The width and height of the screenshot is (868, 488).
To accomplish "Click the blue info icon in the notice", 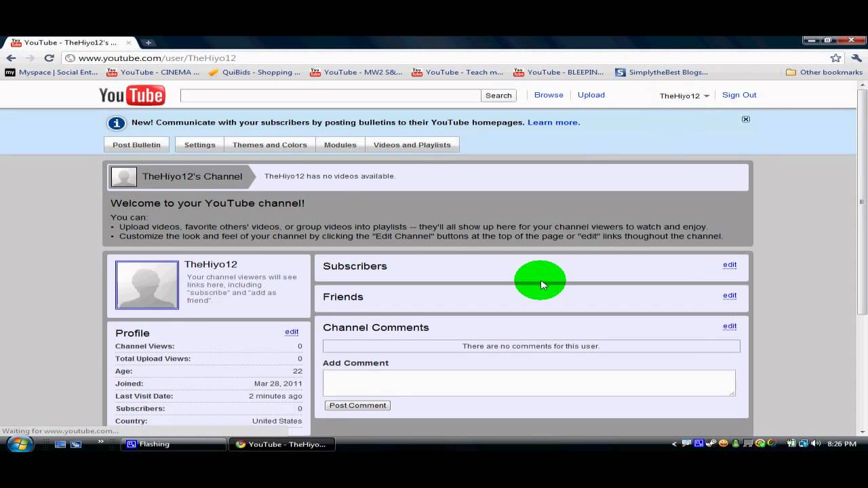I will coord(117,123).
